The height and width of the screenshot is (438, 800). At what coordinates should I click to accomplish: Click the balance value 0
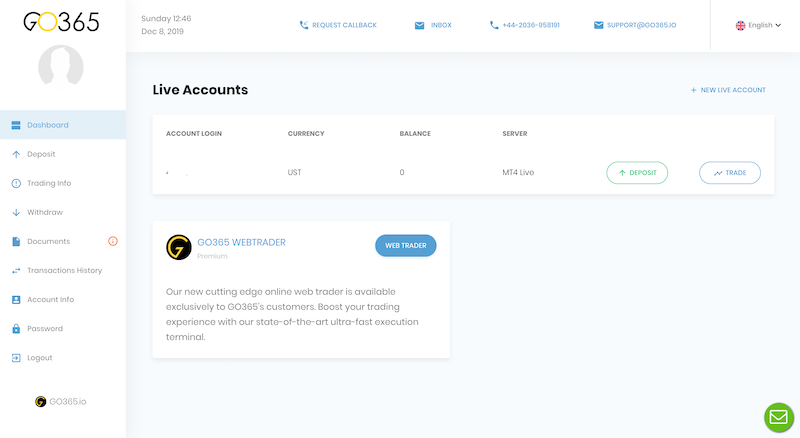pos(402,173)
